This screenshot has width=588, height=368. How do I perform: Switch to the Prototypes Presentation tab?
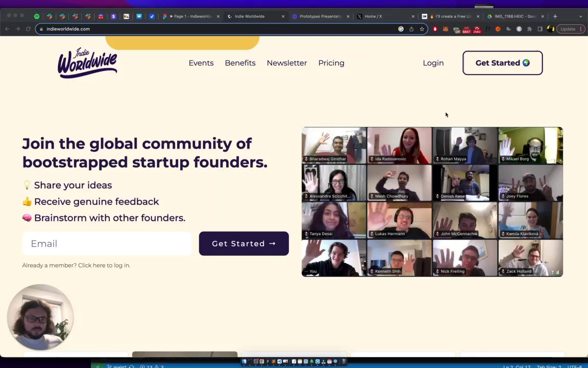point(321,16)
